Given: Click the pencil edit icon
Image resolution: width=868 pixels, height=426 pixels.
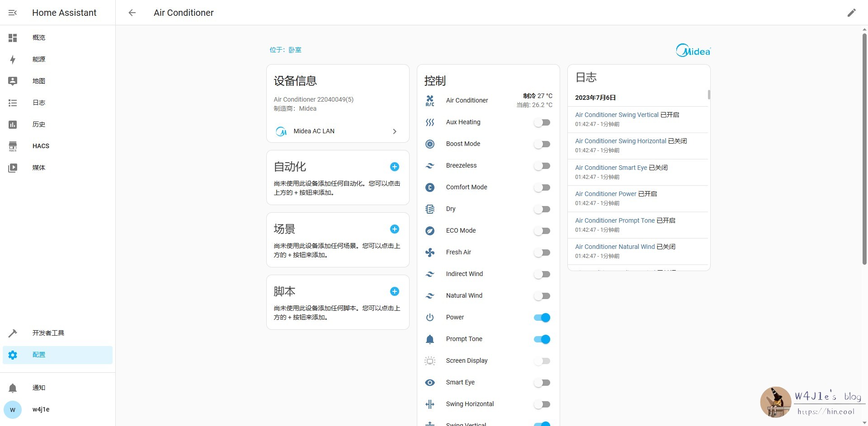Looking at the screenshot, I should point(851,13).
